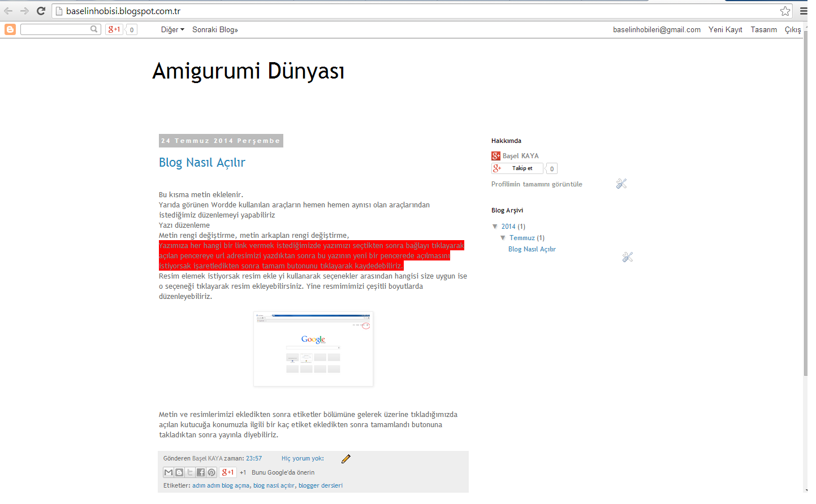The height and width of the screenshot is (504, 816).
Task: Open the Diğer dropdown menu
Action: coord(172,29)
